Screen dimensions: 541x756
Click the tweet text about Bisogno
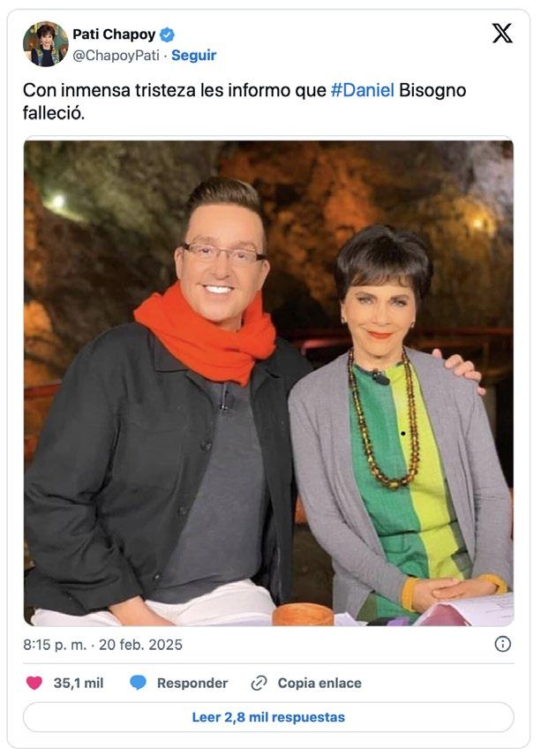pos(244,102)
